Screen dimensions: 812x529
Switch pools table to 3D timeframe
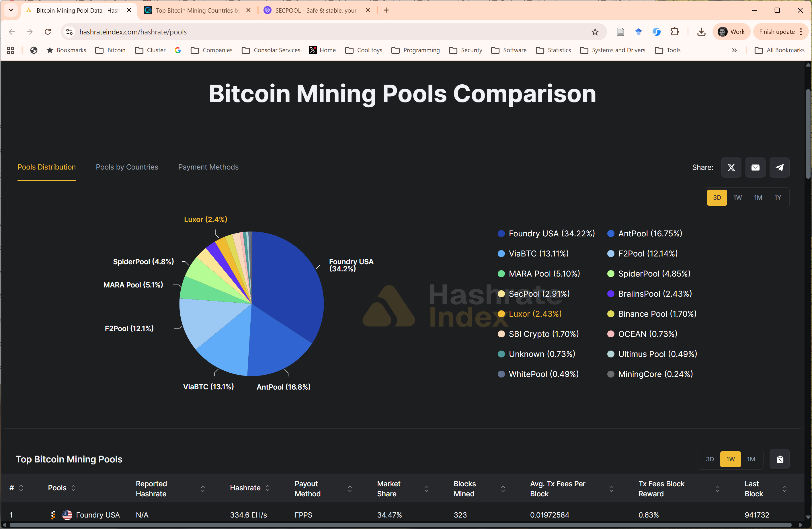[x=710, y=459]
